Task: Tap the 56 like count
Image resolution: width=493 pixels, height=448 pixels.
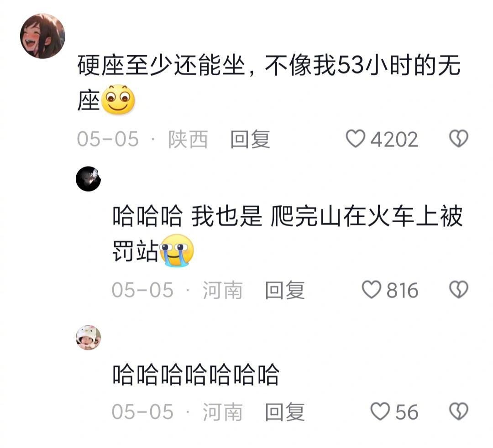Action: tap(407, 412)
